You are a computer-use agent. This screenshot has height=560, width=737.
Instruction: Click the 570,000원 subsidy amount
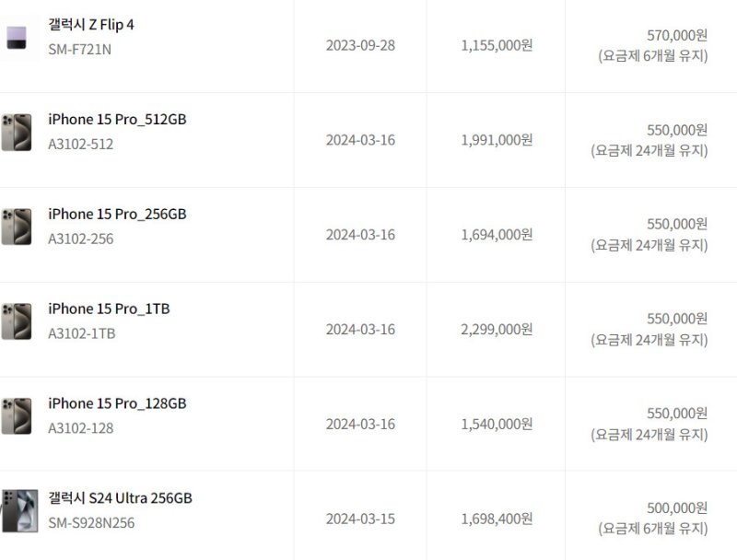pyautogui.click(x=677, y=35)
